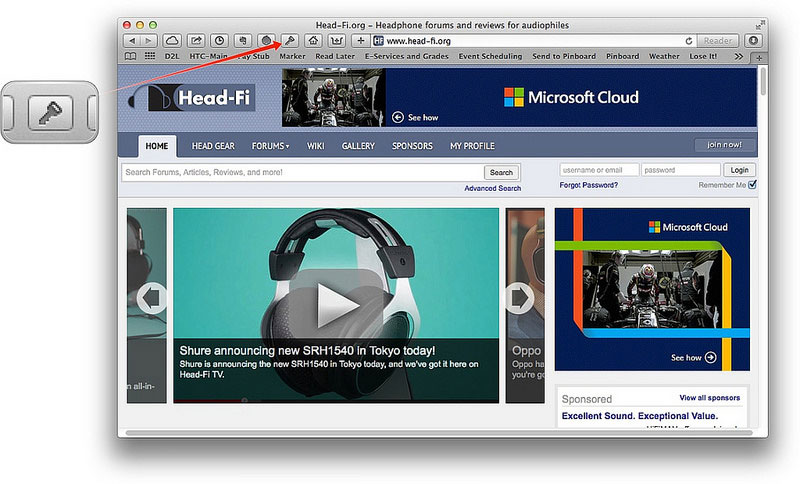Go to next slide arrow
The height and width of the screenshot is (484, 800).
pyautogui.click(x=520, y=298)
